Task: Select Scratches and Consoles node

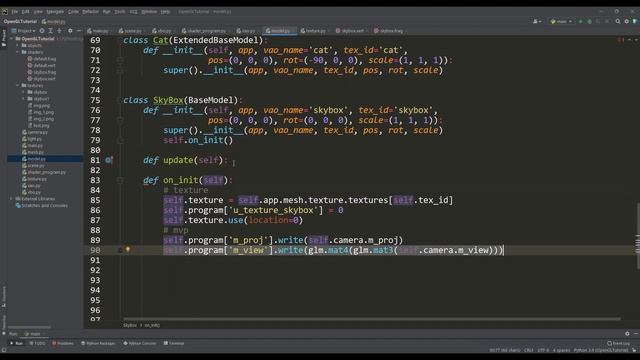Action: (x=42, y=205)
